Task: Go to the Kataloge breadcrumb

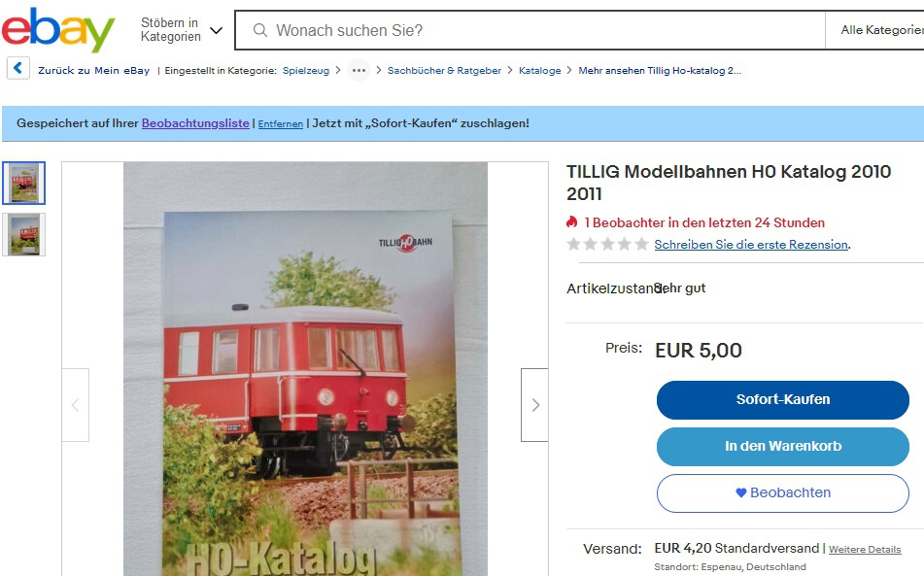Action: (x=540, y=70)
